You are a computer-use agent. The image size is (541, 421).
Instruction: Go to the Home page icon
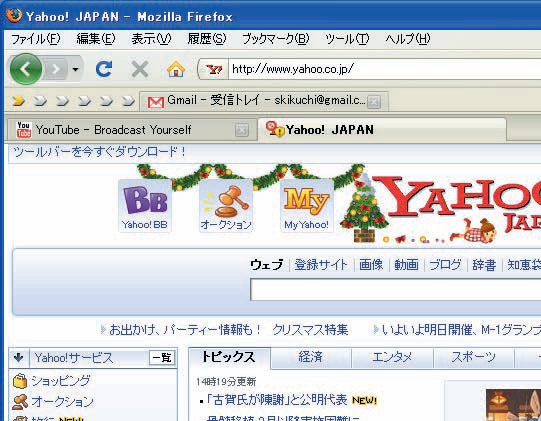[x=176, y=69]
